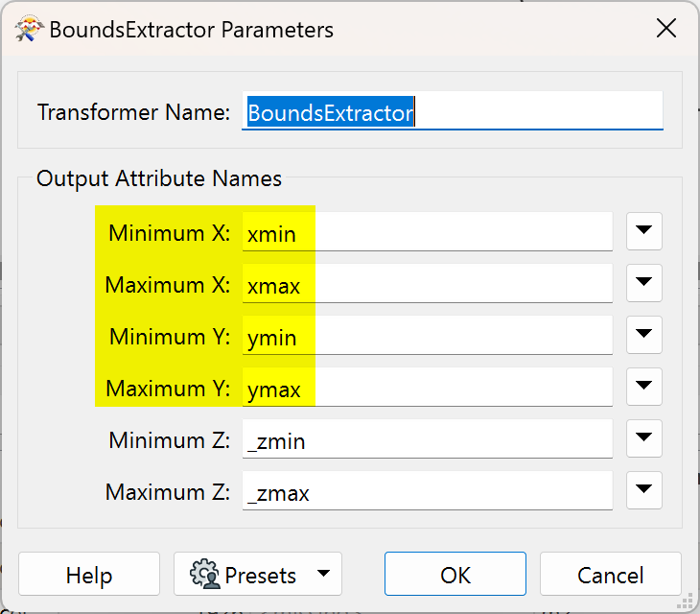Click the BoundsExtractor icon in title bar

pyautogui.click(x=29, y=30)
